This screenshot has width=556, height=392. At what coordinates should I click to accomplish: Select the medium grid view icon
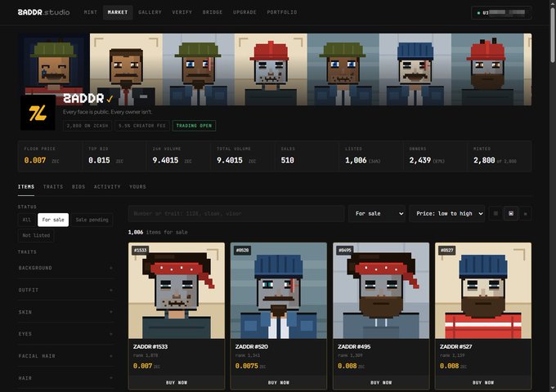click(510, 213)
